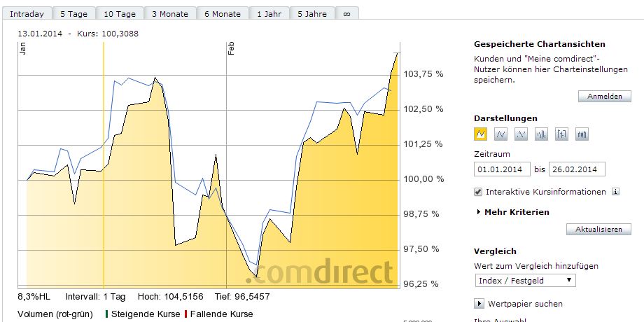The image size is (644, 322).
Task: Switch to the Intraday tab
Action: (27, 14)
